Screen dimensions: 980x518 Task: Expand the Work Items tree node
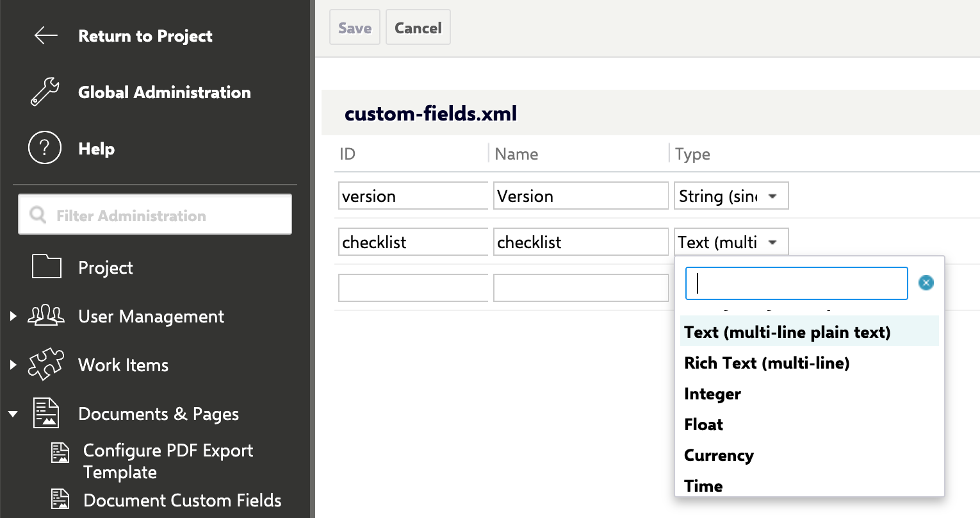point(13,365)
